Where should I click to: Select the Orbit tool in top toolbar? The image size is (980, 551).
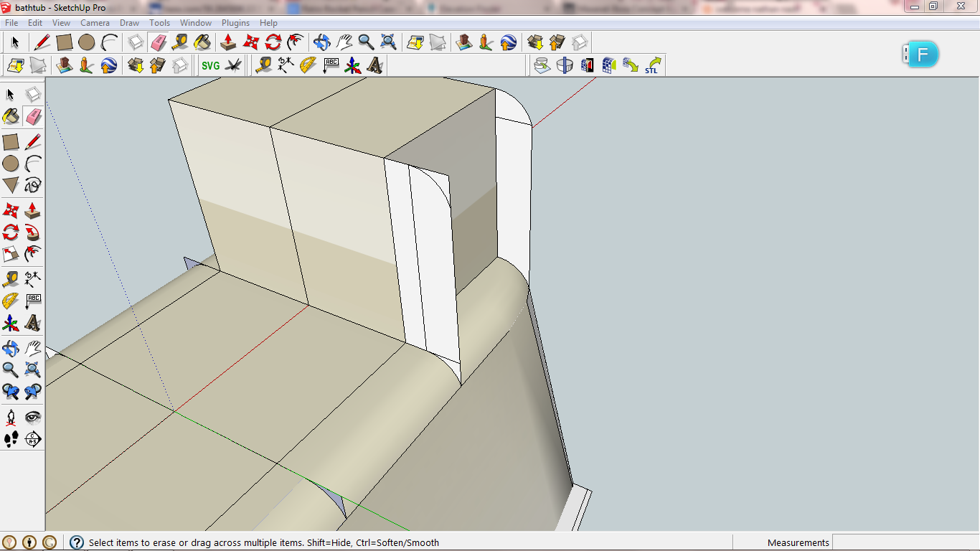(321, 42)
